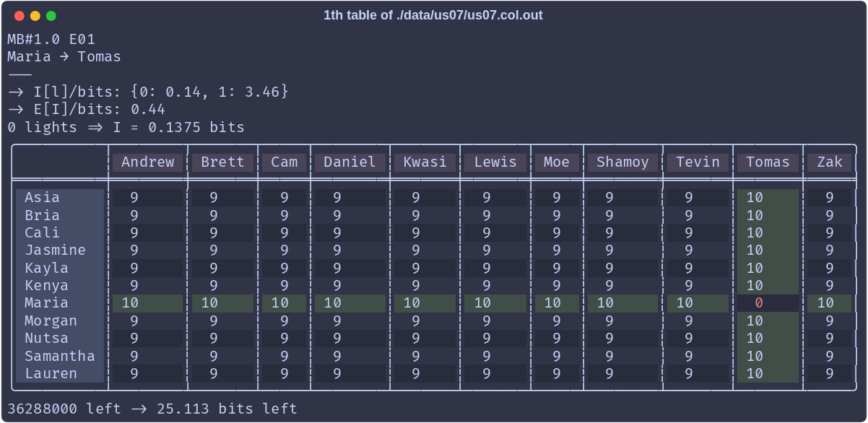Click the 10 in Morgan/Tomas cell
Image resolution: width=868 pixels, height=423 pixels.
point(755,320)
